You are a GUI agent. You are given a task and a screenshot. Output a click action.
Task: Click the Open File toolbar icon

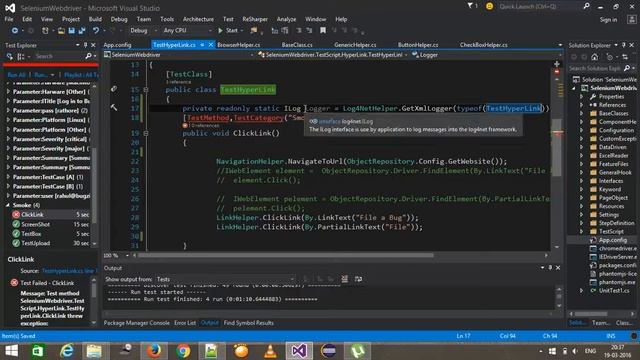61,31
